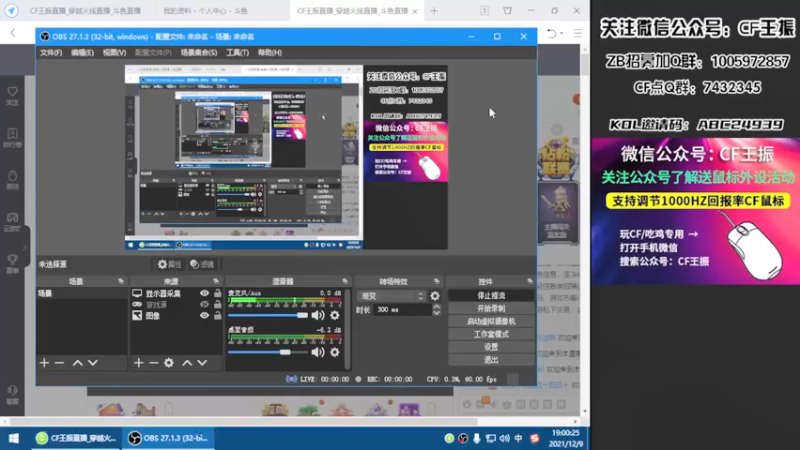The height and width of the screenshot is (450, 800).
Task: Open the 工具(T) menu in OBS
Action: coord(237,53)
